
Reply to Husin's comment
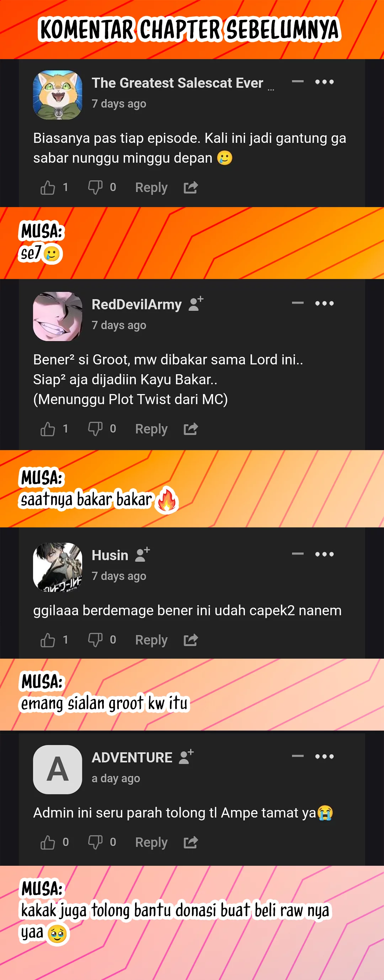151,640
